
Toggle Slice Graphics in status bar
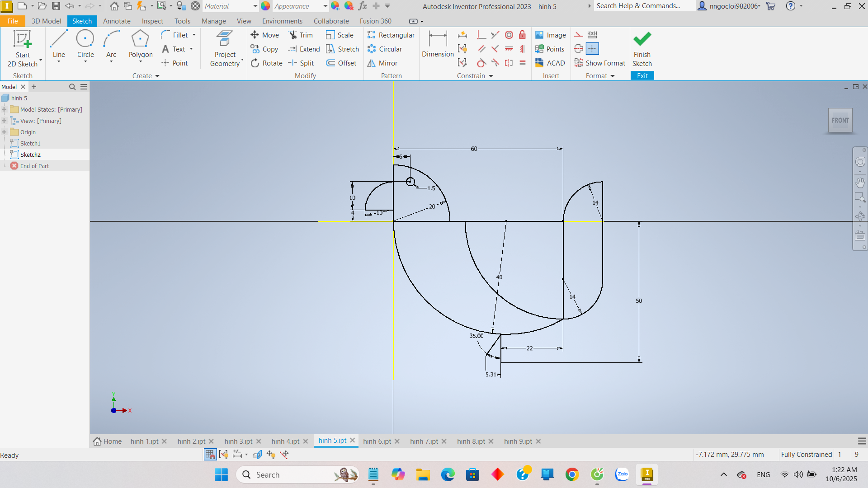(257, 455)
